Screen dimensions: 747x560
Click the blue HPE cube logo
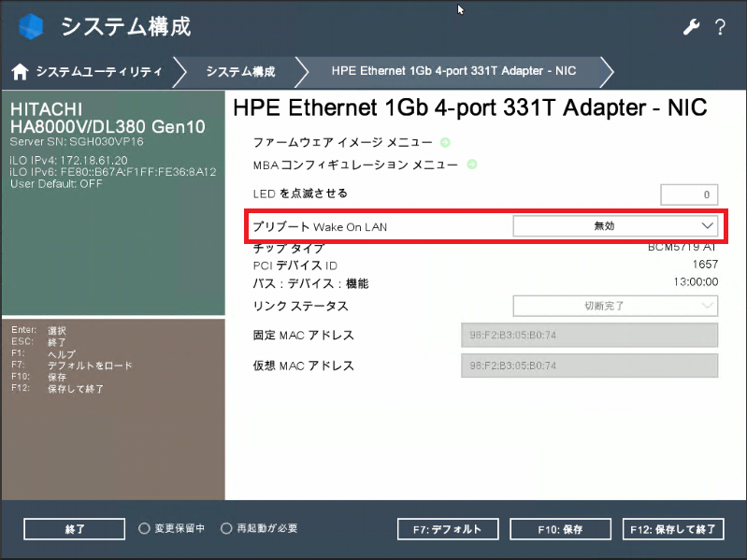click(31, 26)
